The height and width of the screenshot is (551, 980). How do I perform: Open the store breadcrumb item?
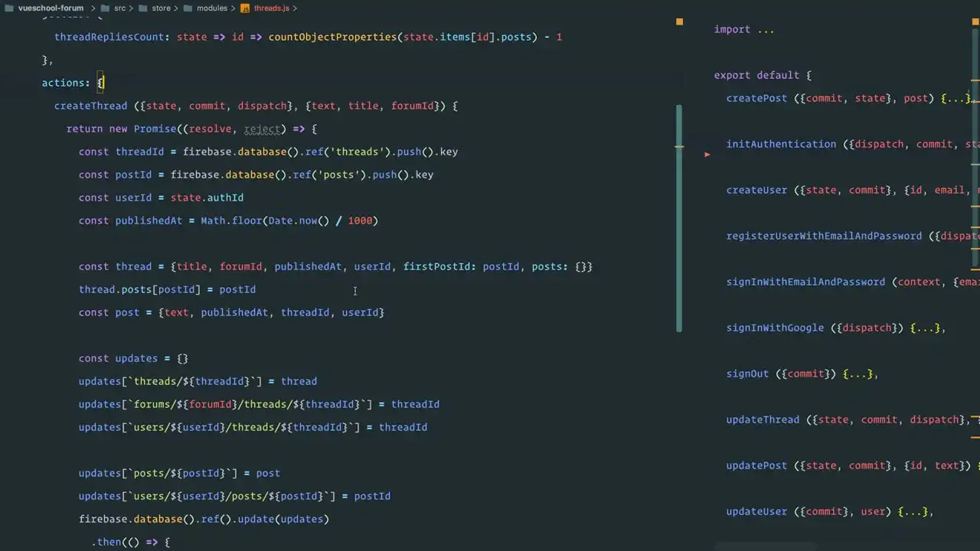coord(162,8)
